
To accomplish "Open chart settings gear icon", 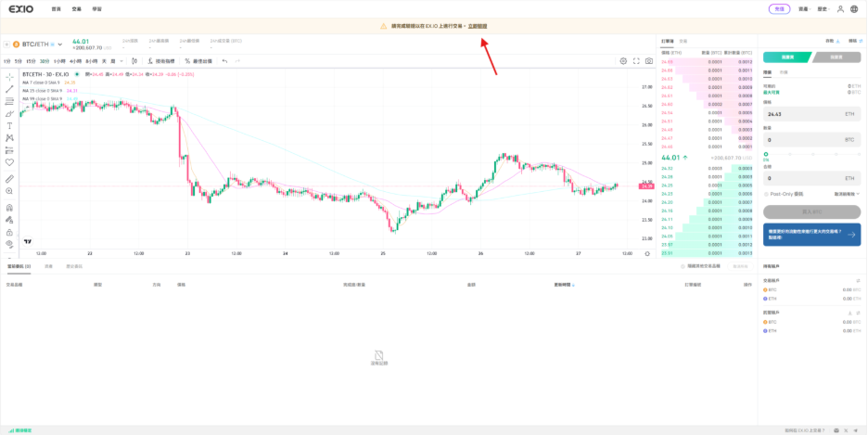I will coord(623,61).
